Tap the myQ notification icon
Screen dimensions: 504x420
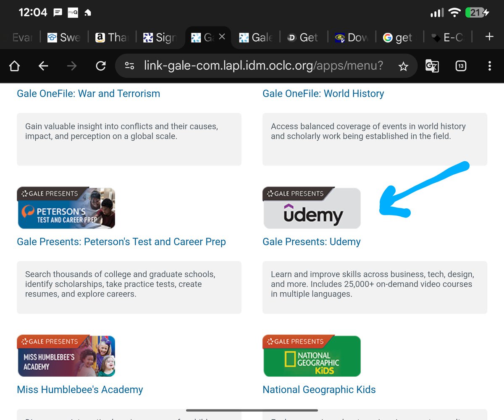tap(73, 13)
